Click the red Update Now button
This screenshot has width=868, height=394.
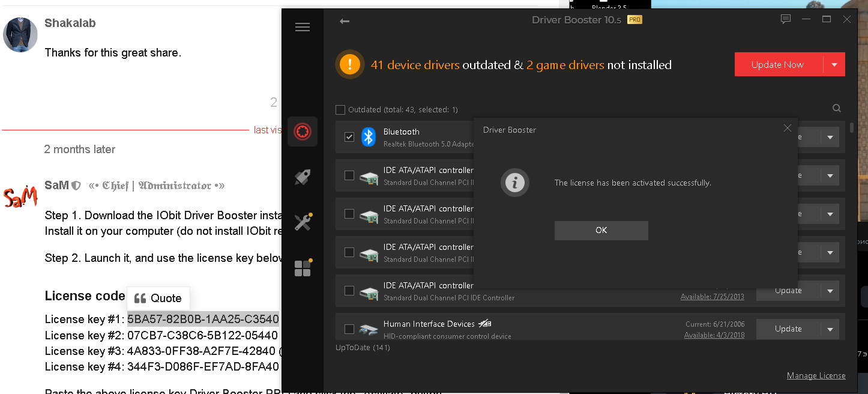point(778,65)
